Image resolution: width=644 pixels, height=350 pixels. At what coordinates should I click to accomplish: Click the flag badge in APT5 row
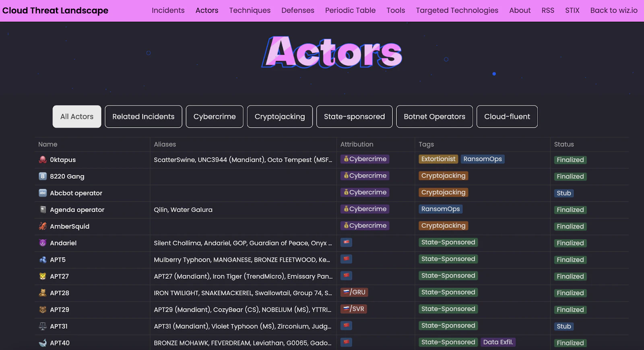point(346,259)
